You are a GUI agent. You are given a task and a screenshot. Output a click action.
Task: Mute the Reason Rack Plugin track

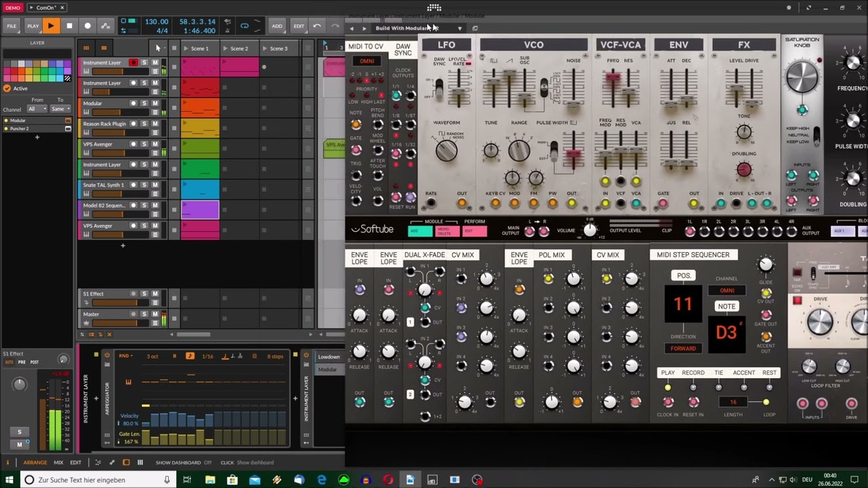[x=155, y=123]
